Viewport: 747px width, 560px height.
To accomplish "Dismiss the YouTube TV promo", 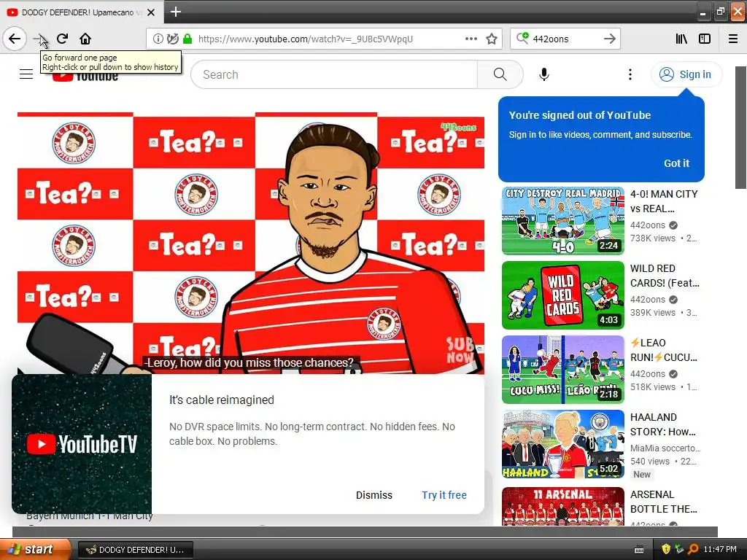I will (374, 495).
